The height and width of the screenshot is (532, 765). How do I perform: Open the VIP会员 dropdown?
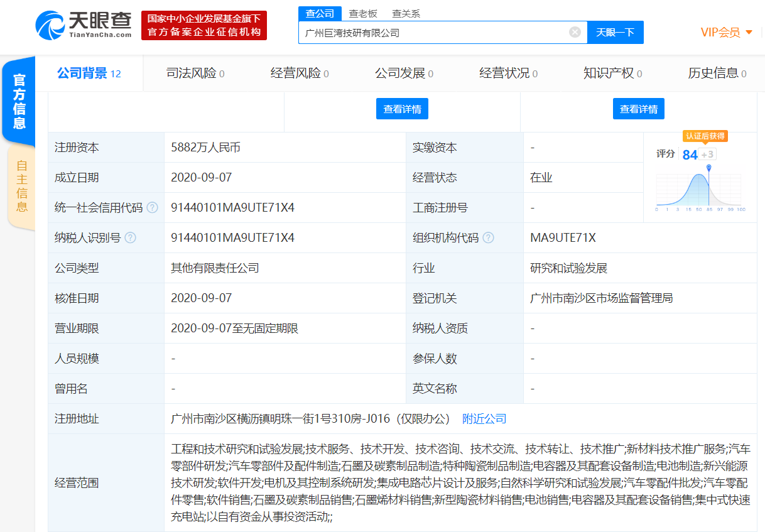pyautogui.click(x=727, y=33)
